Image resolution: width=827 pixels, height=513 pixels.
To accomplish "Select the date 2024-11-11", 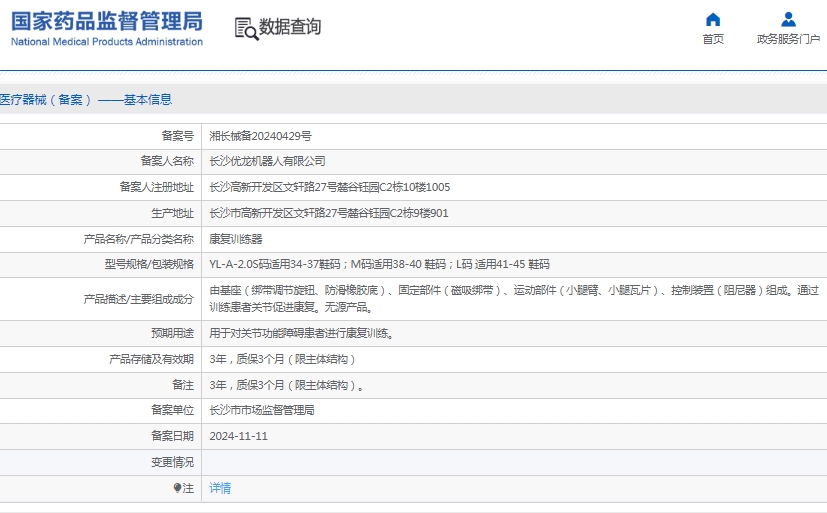I will click(x=238, y=436).
